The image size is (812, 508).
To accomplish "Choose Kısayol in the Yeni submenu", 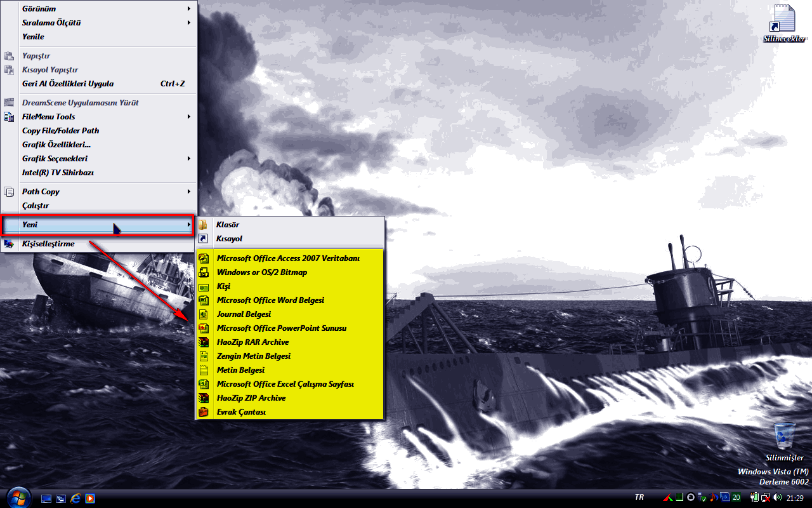I will click(x=289, y=239).
